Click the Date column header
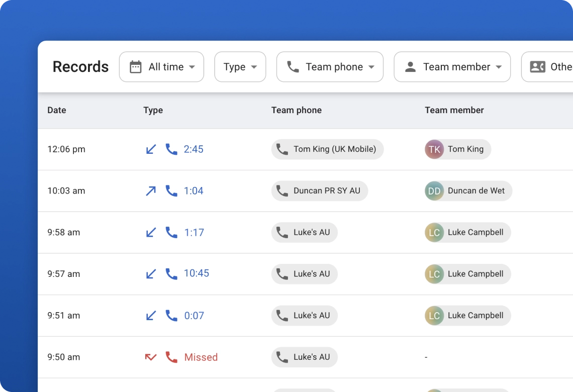The image size is (573, 392). 57,111
